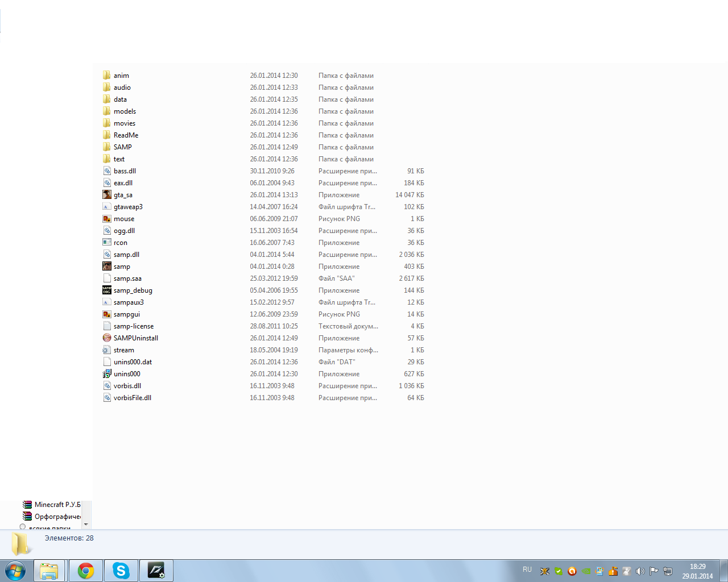
Task: Open the Start menu orb
Action: coord(15,571)
